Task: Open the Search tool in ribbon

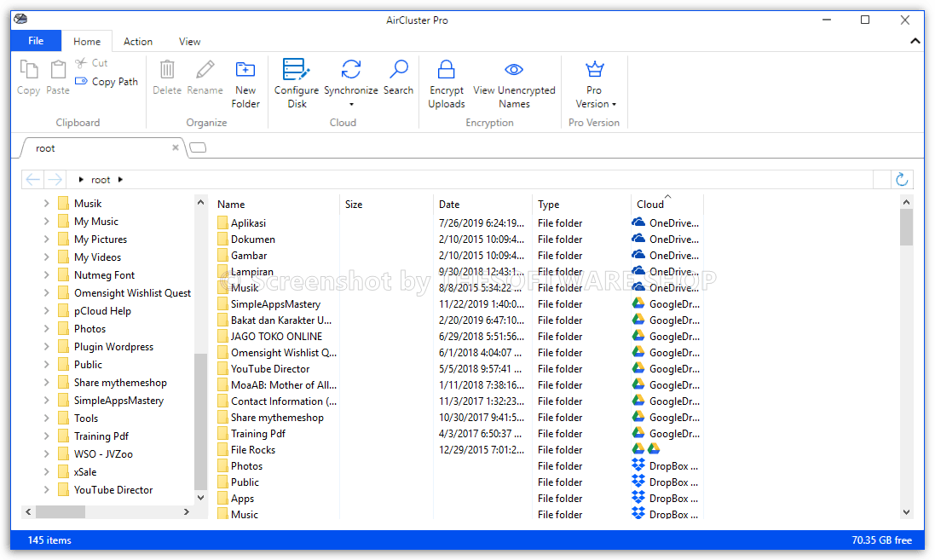Action: coord(398,70)
